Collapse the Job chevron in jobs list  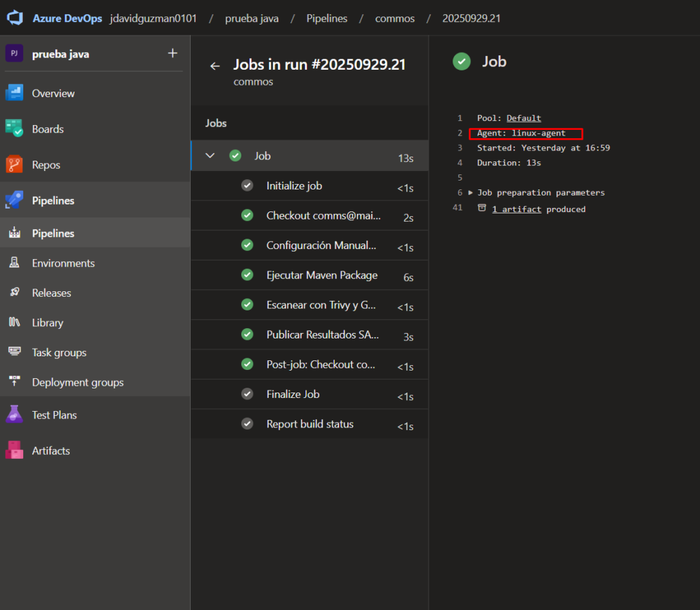click(211, 156)
